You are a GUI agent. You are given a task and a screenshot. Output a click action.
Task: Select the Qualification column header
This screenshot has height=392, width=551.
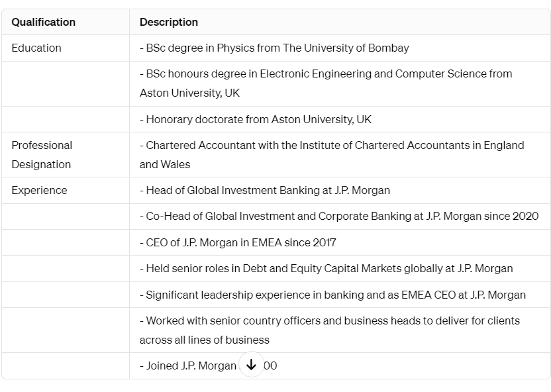[43, 22]
